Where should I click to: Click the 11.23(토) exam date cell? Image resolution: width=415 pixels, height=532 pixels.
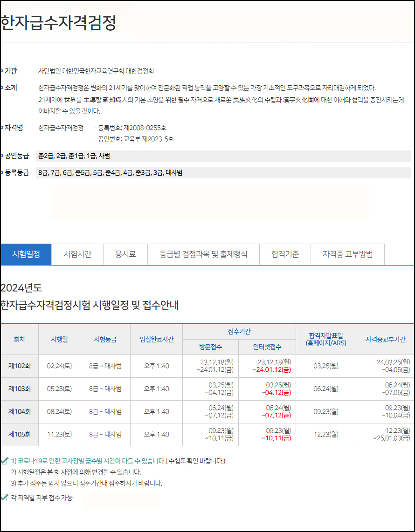click(59, 434)
